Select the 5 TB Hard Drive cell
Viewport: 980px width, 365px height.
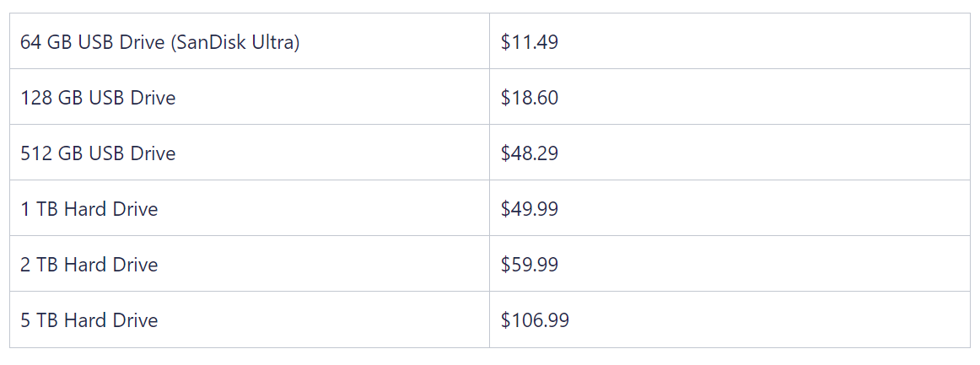pos(250,319)
